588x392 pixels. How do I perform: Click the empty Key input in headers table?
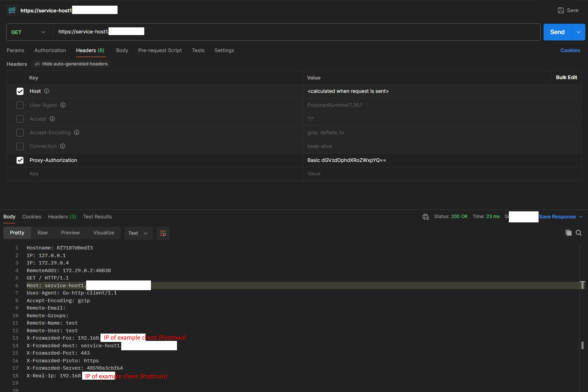point(164,174)
